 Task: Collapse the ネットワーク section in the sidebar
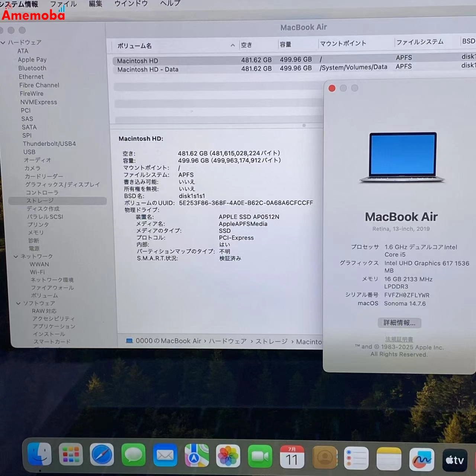[x=16, y=256]
